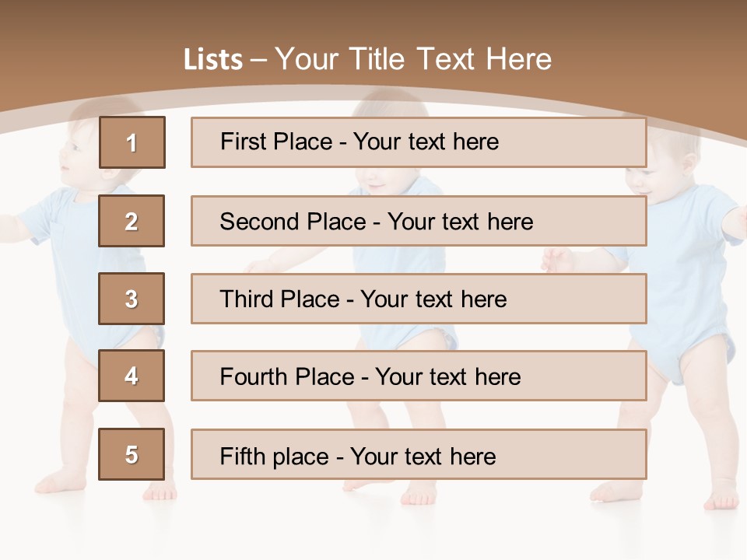The image size is (747, 560).
Task: Click the Fifth place text bar
Action: [x=418, y=454]
